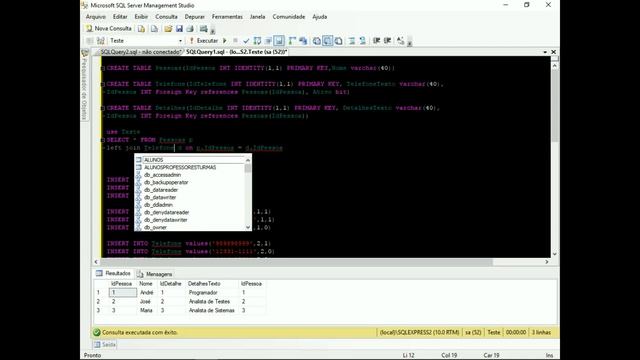
Task: Collapse the CREATE TABLE Detalhes statement
Action: pos(103,108)
